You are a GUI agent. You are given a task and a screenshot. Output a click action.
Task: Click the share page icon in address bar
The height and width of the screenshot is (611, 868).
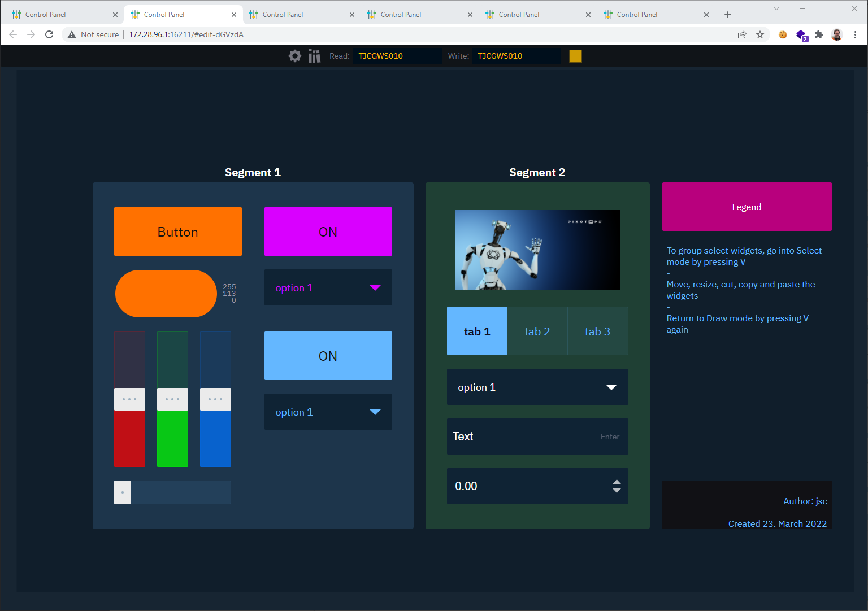[x=742, y=34]
